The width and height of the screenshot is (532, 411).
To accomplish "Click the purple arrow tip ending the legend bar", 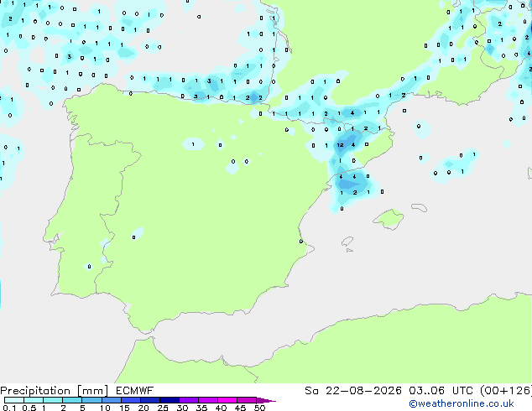I will point(266,400).
